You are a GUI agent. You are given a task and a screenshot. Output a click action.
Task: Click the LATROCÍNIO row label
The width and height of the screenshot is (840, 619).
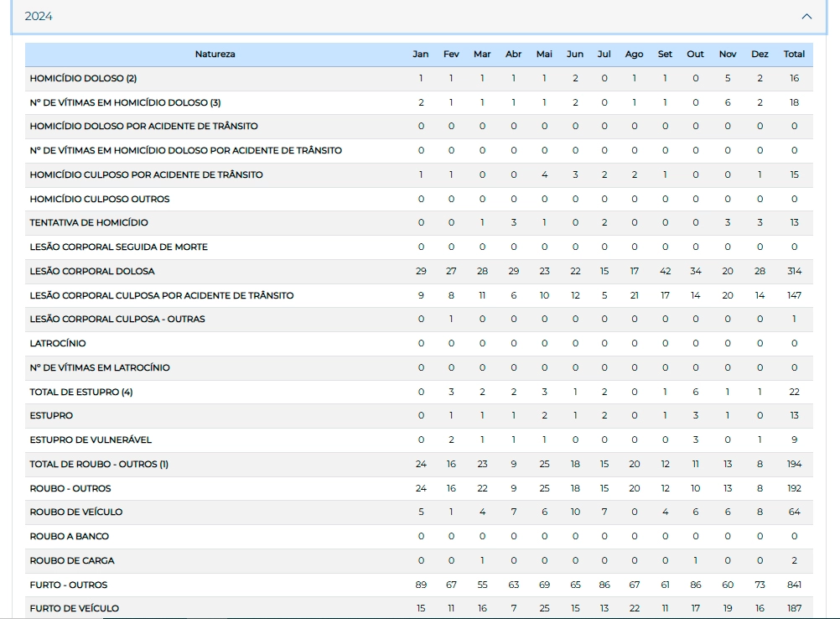[x=58, y=344]
